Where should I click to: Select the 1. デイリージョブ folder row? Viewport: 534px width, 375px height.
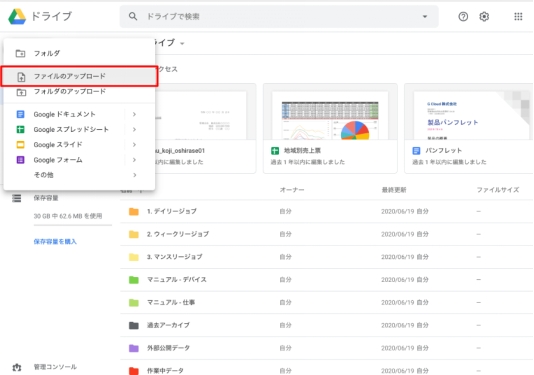(327, 211)
